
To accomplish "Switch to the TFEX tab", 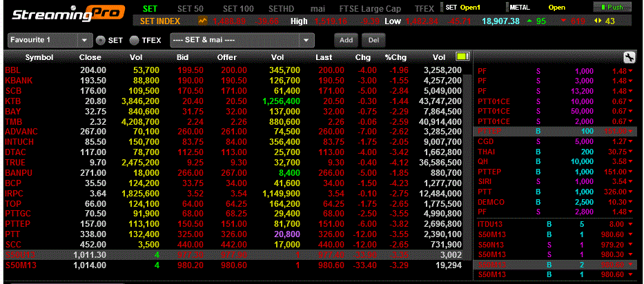I will click(425, 9).
